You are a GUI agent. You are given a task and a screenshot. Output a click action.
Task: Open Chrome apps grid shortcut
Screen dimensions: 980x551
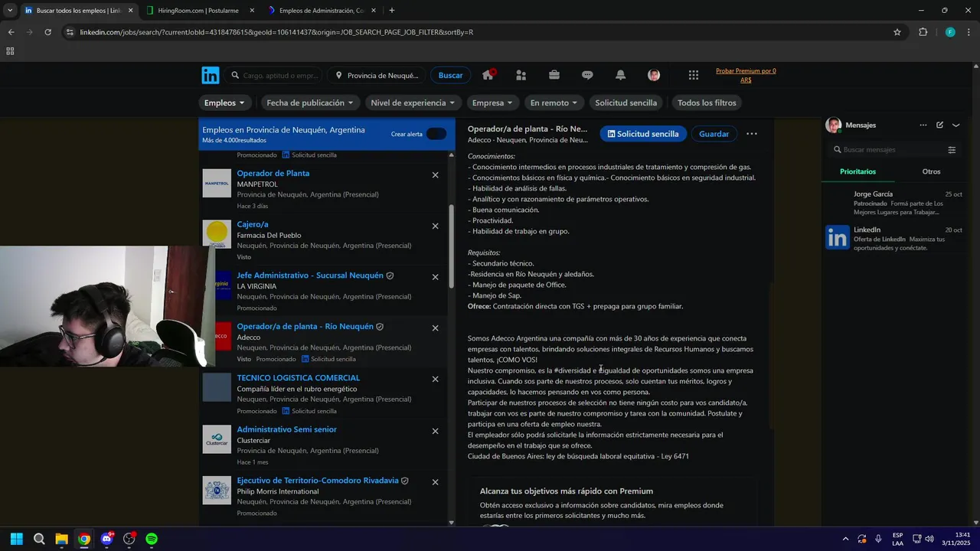click(x=10, y=51)
